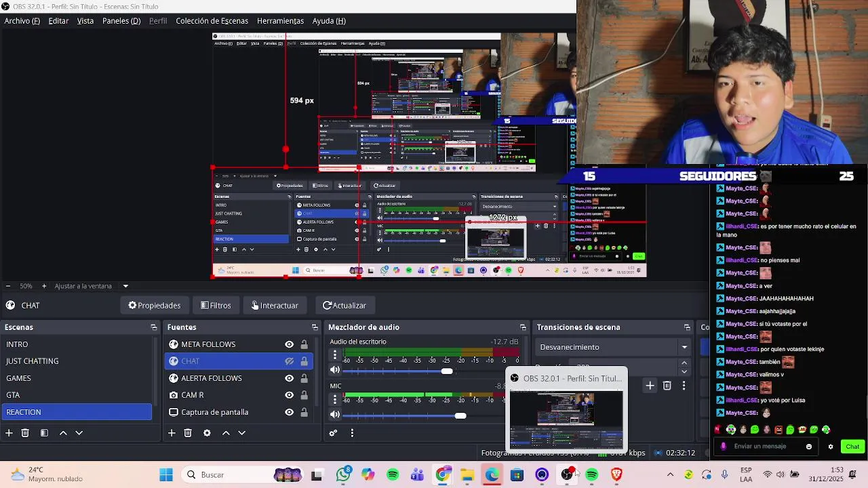Open Brave browser from taskbar
The image size is (868, 488).
(x=616, y=474)
